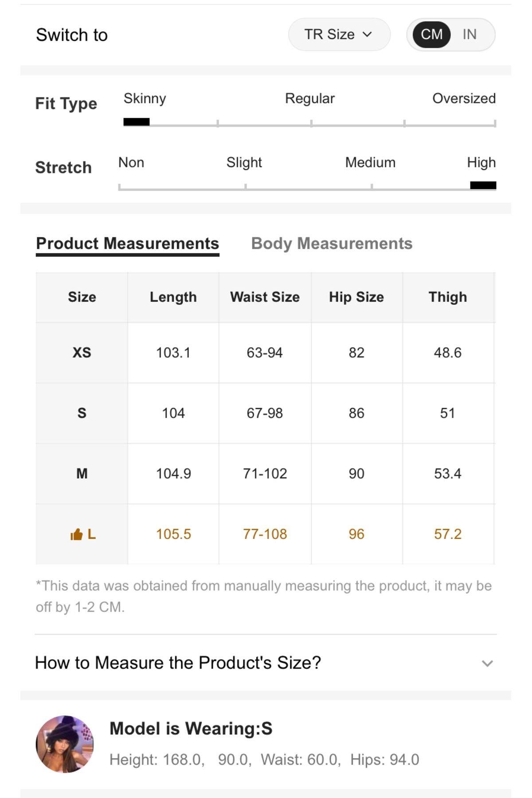This screenshot has height=798, width=532.
Task: Switch units to CM
Action: point(431,35)
